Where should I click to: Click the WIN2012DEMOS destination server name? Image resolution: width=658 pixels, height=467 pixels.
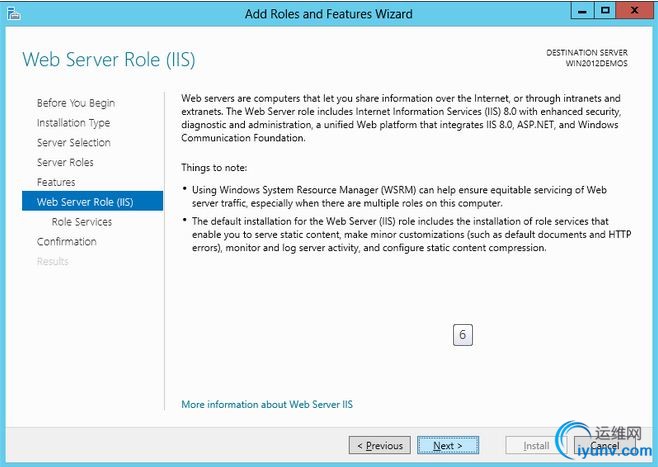[596, 63]
